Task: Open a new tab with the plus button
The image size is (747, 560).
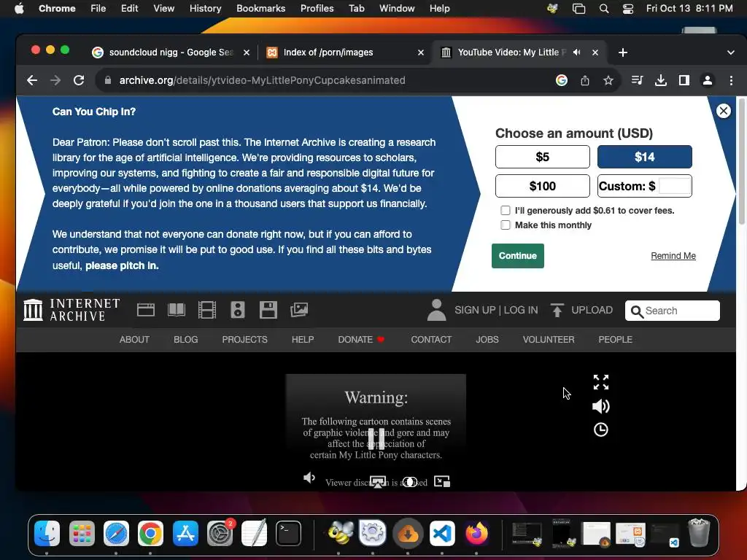Action: tap(623, 52)
